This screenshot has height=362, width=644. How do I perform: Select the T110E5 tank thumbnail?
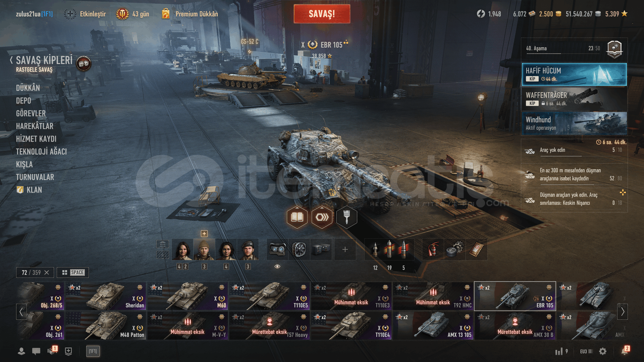269,296
